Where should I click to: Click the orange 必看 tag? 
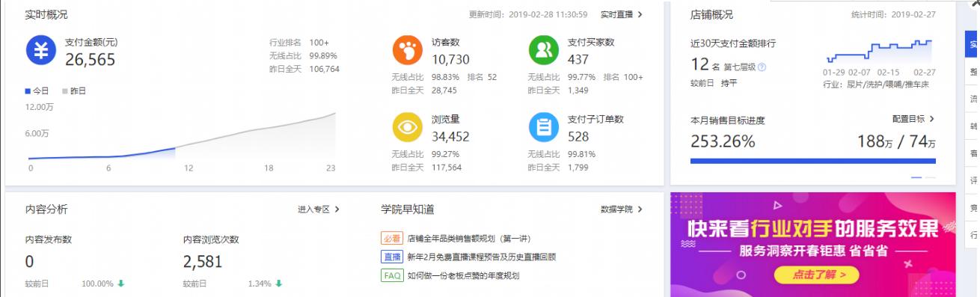point(391,238)
